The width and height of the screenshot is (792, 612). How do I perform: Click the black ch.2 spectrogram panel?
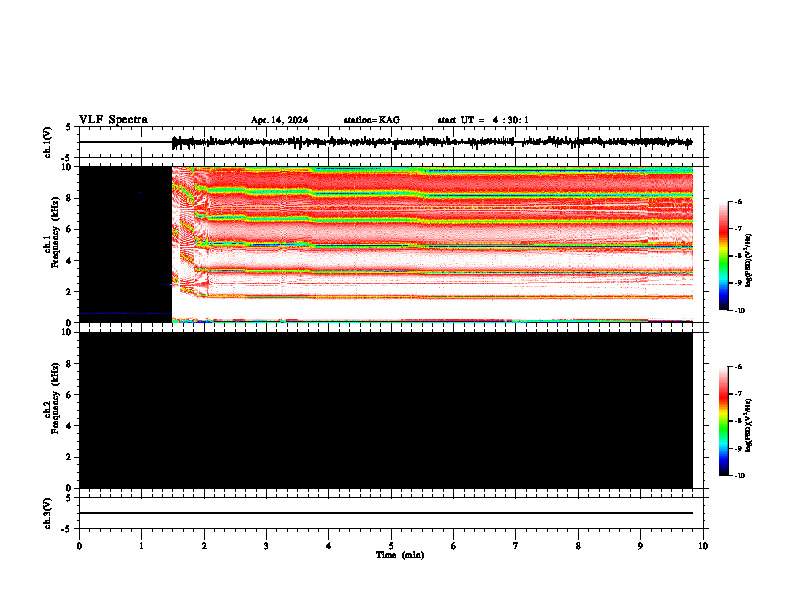(386, 410)
